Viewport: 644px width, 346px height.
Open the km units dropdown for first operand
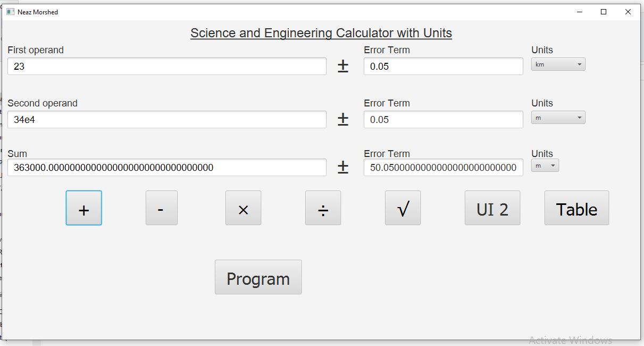tap(558, 64)
